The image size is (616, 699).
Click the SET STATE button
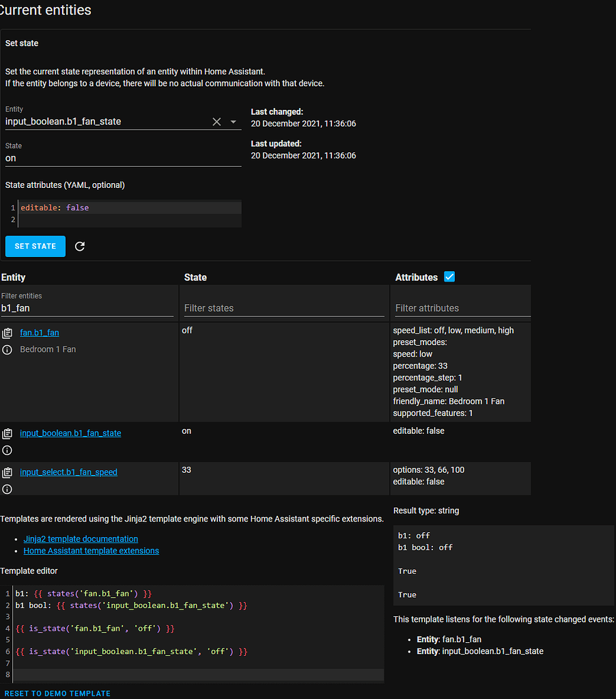pyautogui.click(x=35, y=246)
